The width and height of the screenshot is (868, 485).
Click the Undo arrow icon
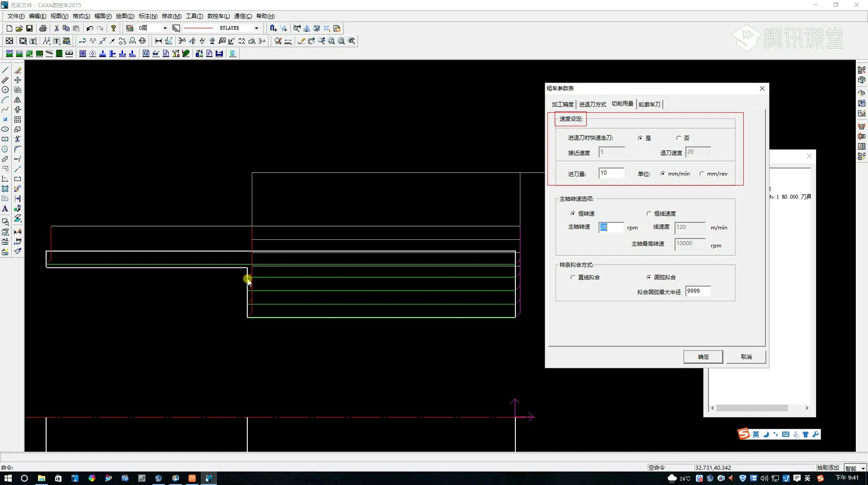(x=90, y=29)
